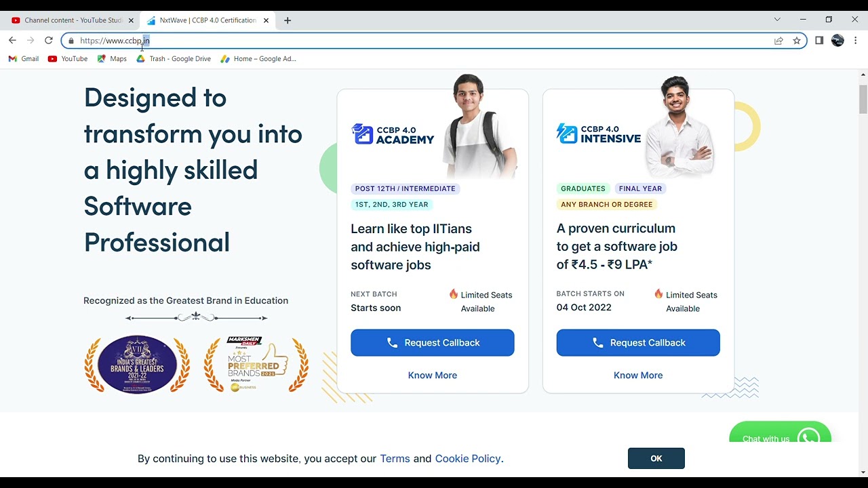
Task: Bookmark this page with the star icon
Action: (797, 41)
